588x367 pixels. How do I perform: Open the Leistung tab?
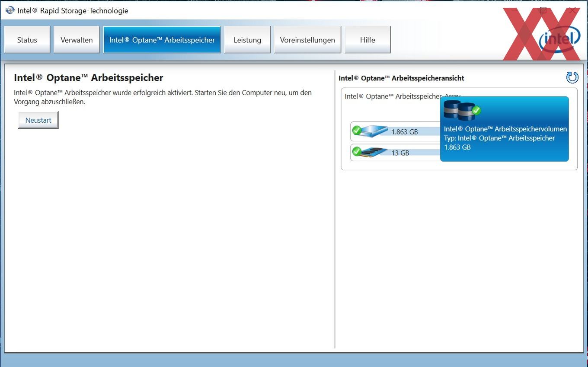click(x=247, y=40)
